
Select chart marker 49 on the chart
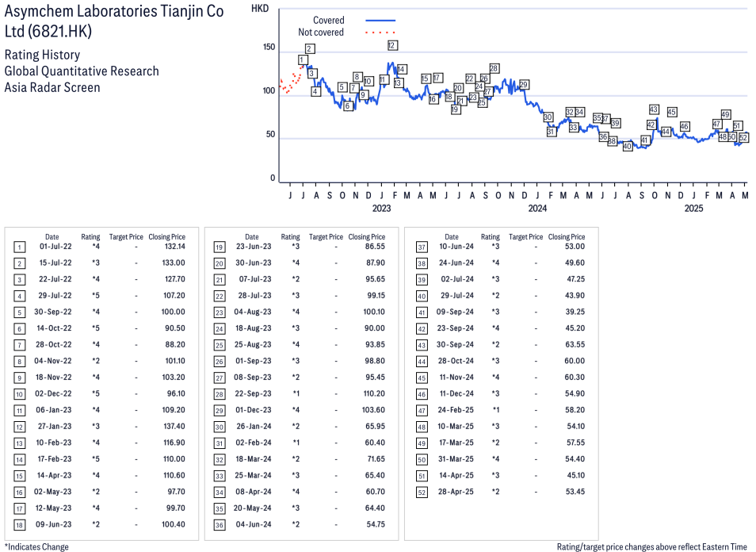pos(726,115)
